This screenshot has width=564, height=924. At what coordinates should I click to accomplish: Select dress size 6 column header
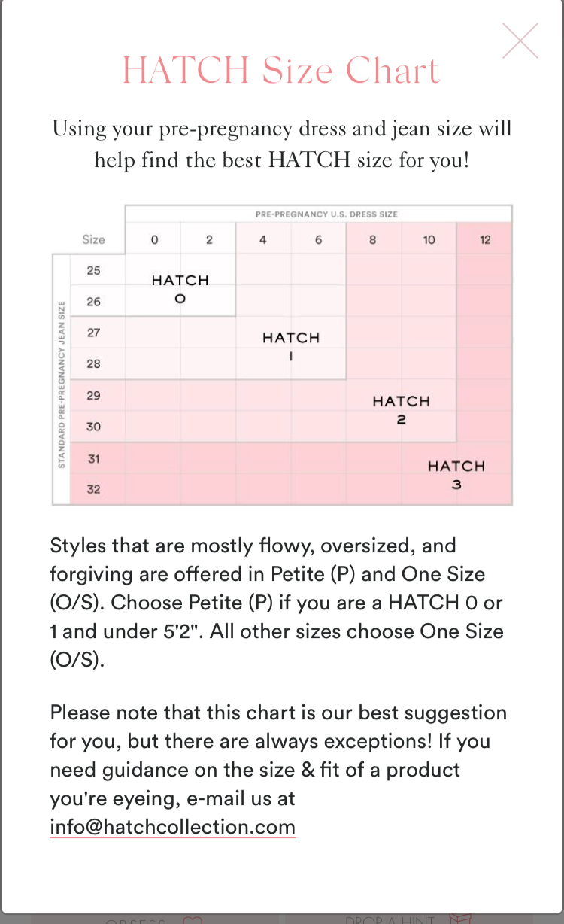pos(319,240)
